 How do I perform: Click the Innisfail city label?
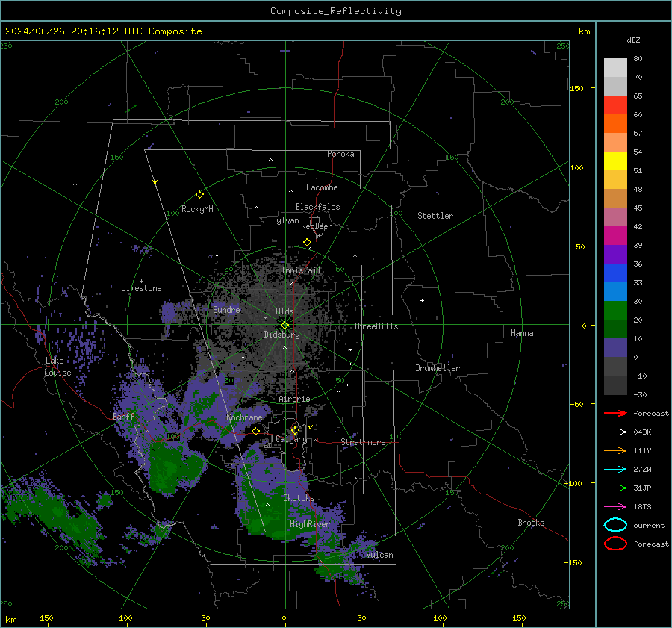(301, 270)
